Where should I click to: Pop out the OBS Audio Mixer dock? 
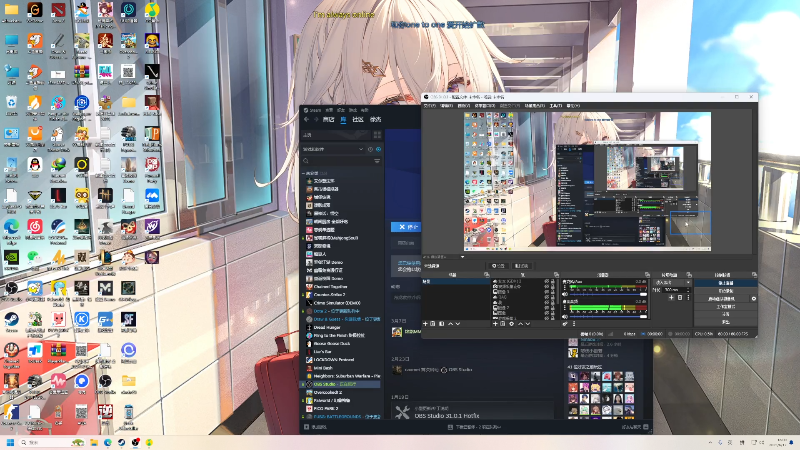647,275
